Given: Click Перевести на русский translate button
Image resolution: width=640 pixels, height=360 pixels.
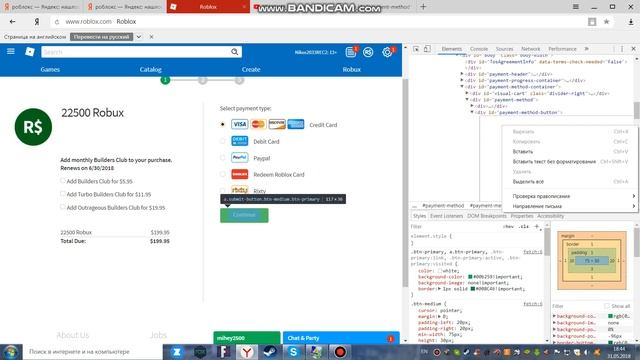Looking at the screenshot, I should [101, 37].
